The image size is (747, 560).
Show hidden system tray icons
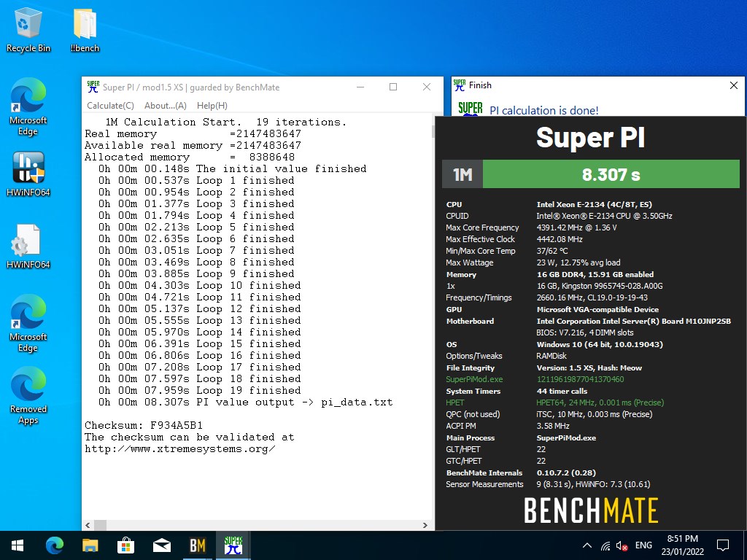point(587,545)
